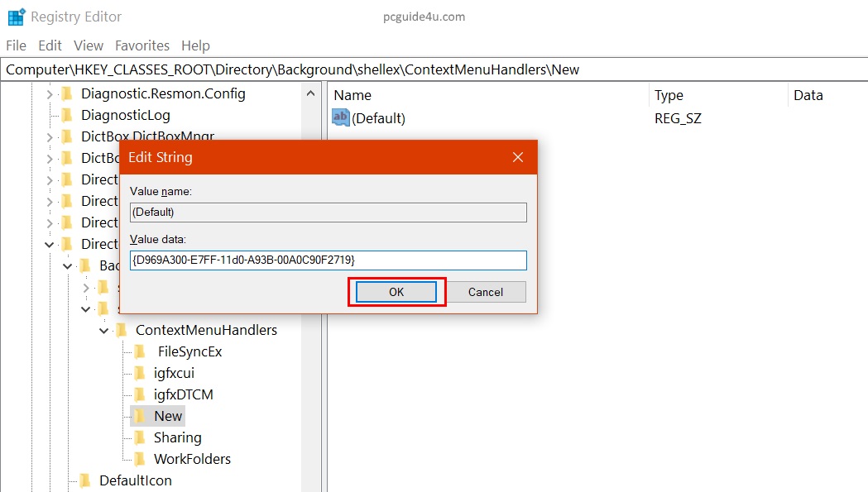Click the Sharing folder icon
868x492 pixels.
click(x=140, y=437)
